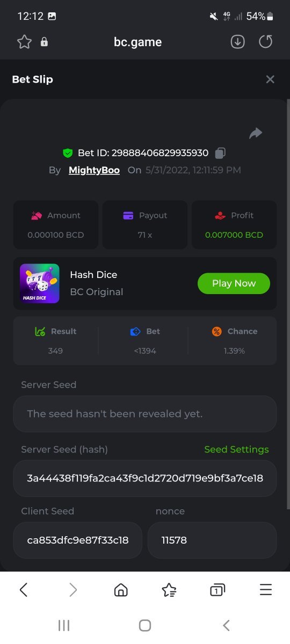Select the Server Seed hash field
Viewport: 290px width, 644px height.
pos(145,478)
